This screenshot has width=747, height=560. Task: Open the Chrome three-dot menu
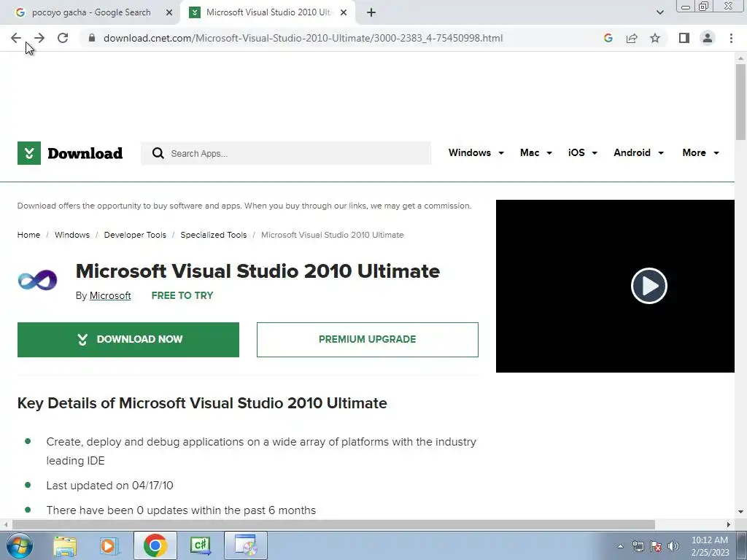pyautogui.click(x=731, y=38)
